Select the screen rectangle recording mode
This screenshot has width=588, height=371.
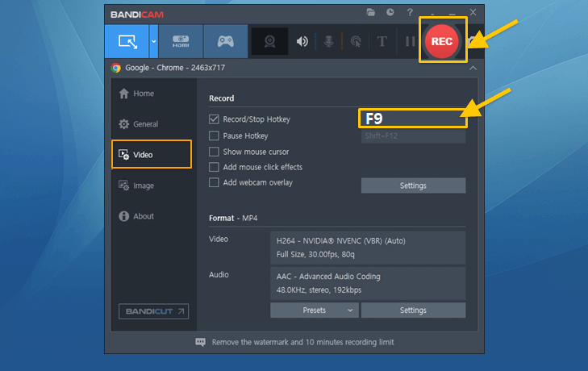coord(127,41)
